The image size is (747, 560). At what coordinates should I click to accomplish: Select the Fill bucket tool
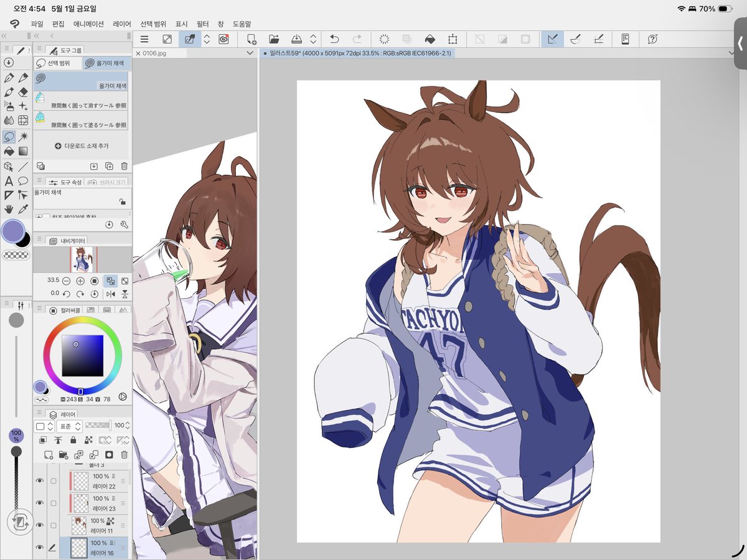tap(9, 151)
